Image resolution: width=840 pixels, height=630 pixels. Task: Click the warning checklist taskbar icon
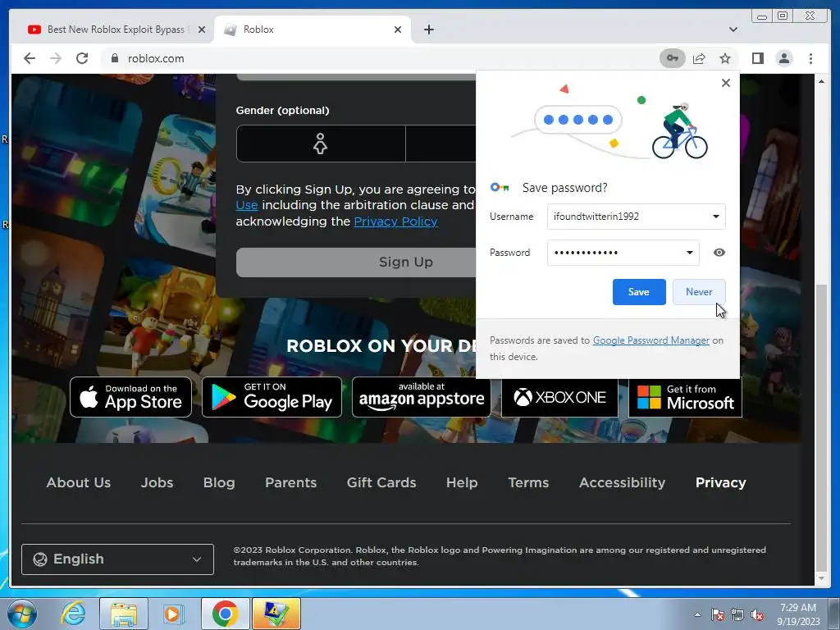tap(276, 614)
